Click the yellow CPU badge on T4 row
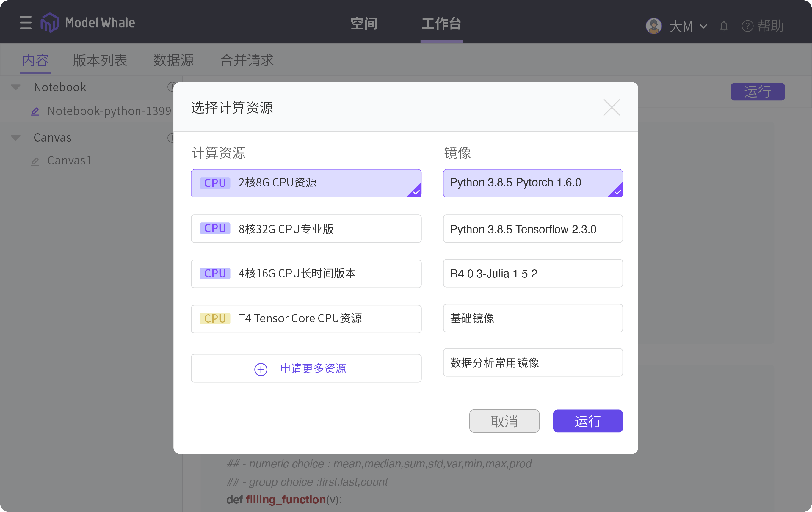The image size is (812, 512). coord(215,318)
